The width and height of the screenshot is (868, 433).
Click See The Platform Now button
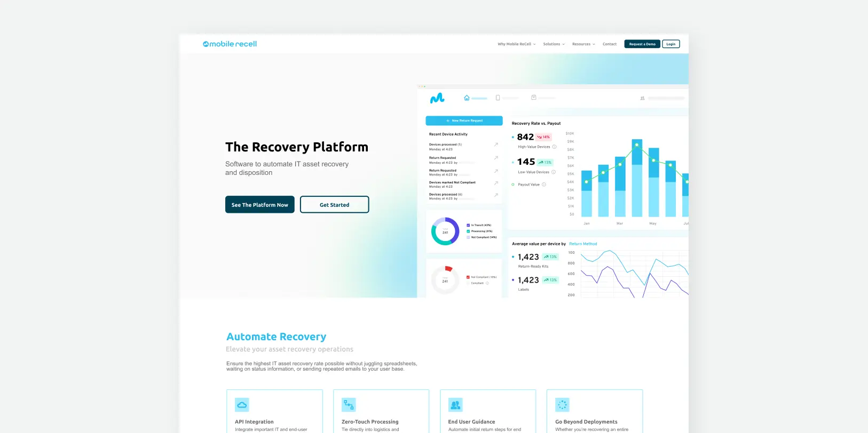pyautogui.click(x=260, y=205)
